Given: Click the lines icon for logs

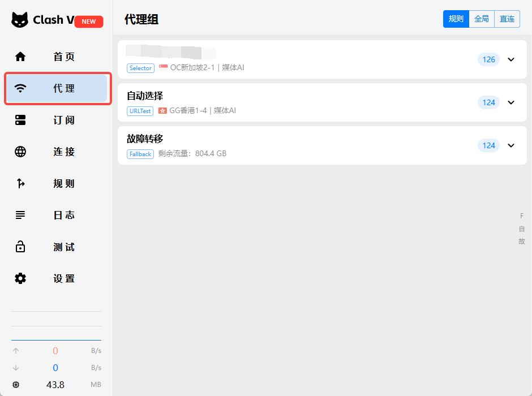Looking at the screenshot, I should click(20, 215).
